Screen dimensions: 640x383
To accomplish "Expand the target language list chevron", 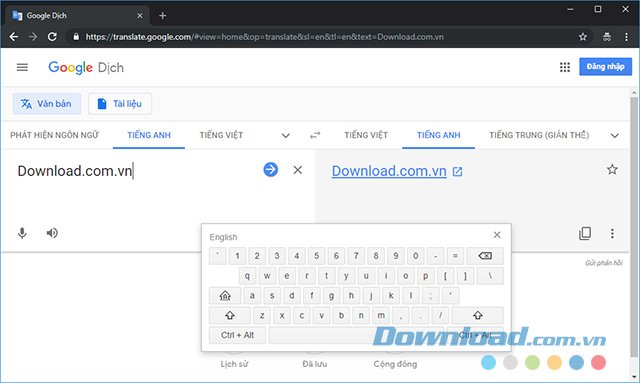I will [615, 136].
